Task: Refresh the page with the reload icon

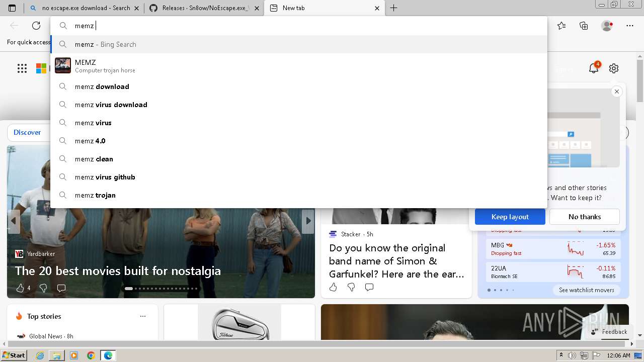Action: click(36, 26)
